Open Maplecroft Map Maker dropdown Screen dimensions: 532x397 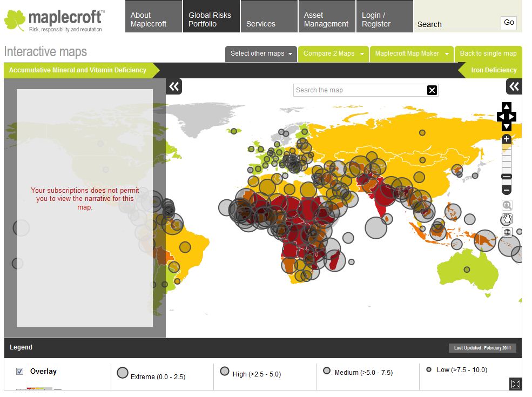pos(412,53)
